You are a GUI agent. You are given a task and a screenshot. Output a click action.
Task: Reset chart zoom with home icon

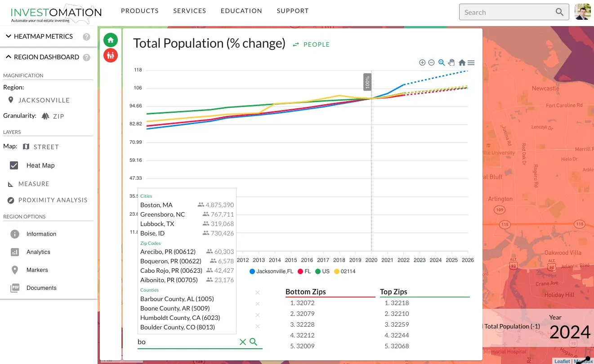tap(462, 63)
